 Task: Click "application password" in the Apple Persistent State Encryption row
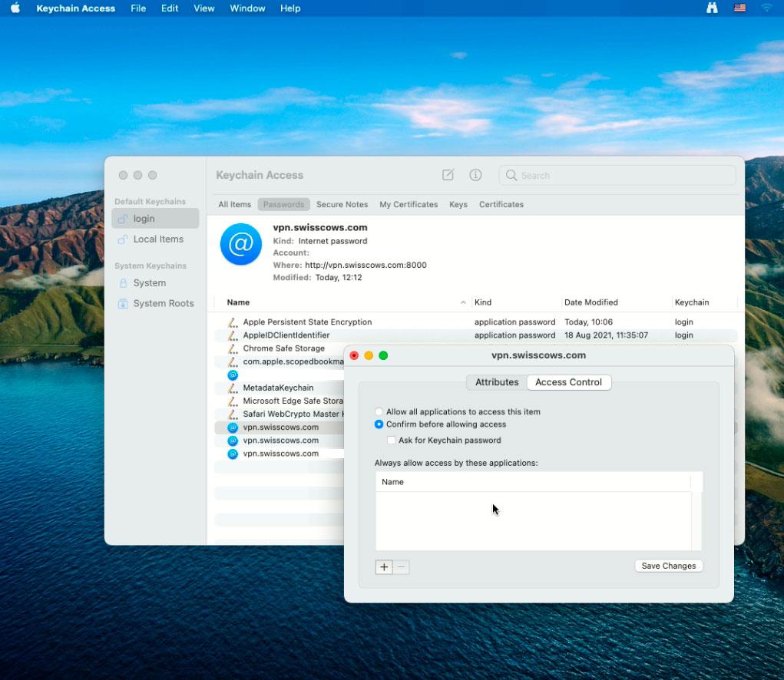coord(514,322)
